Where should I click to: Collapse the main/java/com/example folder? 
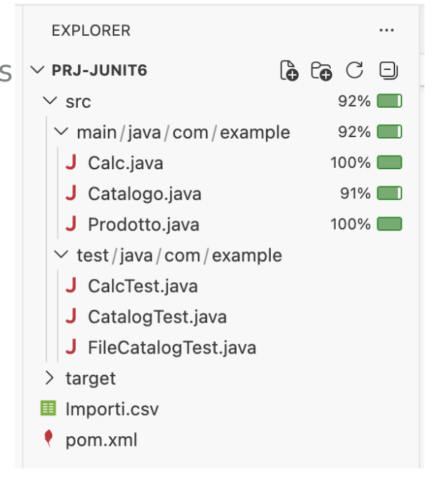(x=62, y=132)
